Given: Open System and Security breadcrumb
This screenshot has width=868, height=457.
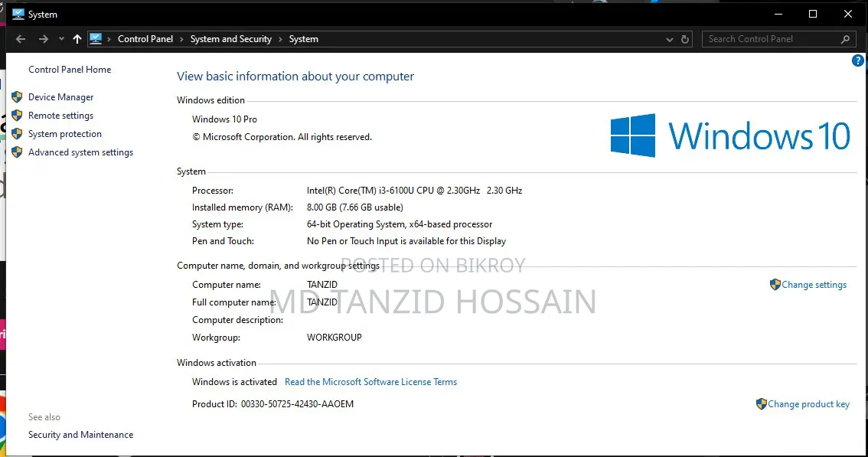Looking at the screenshot, I should [x=231, y=39].
